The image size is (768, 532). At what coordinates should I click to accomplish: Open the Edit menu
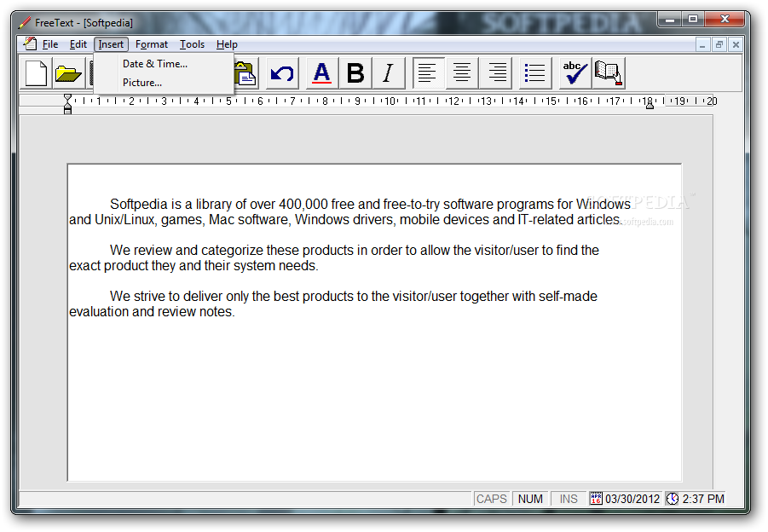[x=78, y=44]
